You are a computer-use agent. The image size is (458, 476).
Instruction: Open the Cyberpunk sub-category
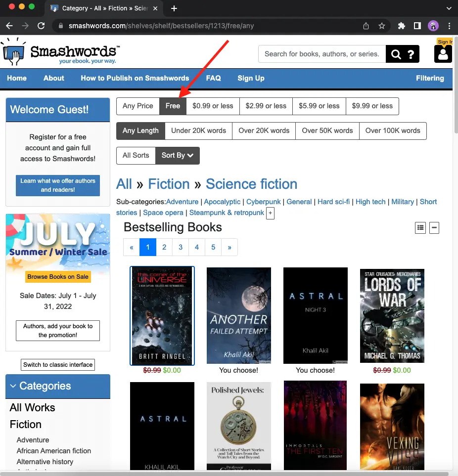(x=263, y=202)
